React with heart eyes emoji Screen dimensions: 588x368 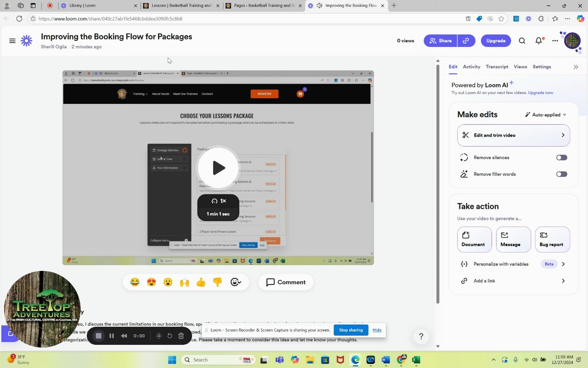(151, 282)
